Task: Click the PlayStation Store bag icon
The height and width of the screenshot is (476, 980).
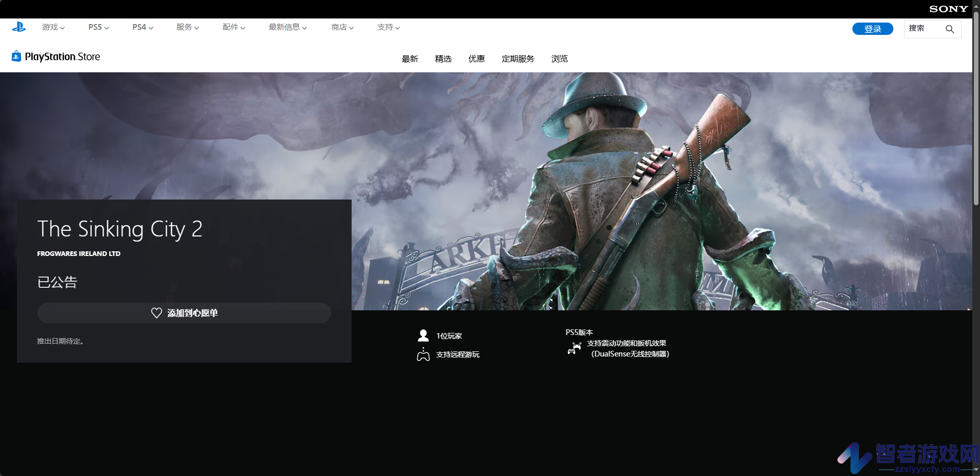Action: coord(16,56)
